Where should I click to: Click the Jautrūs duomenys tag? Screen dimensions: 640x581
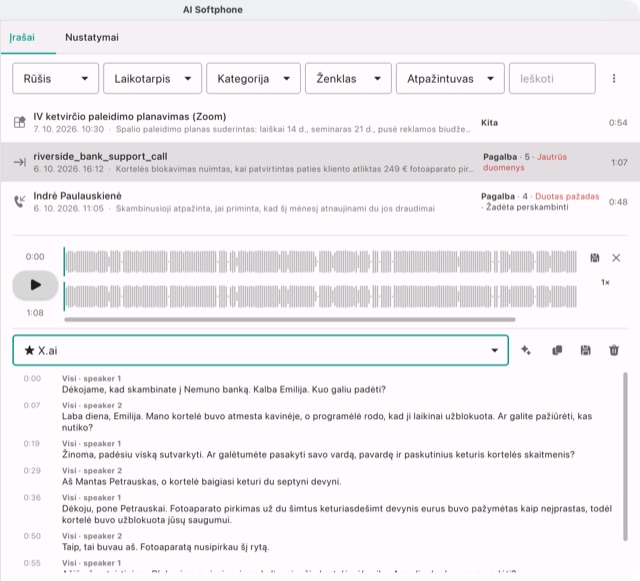click(525, 163)
